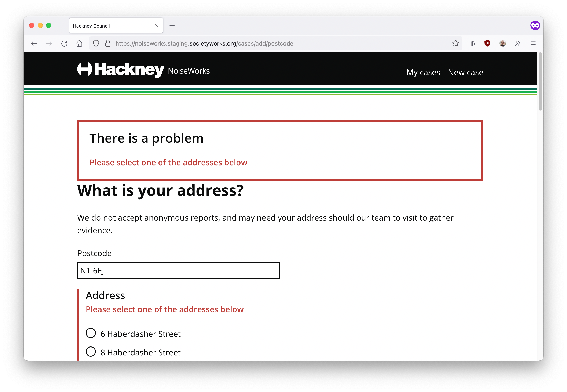Reload the page with the refresh icon
This screenshot has height=392, width=567.
tap(64, 43)
